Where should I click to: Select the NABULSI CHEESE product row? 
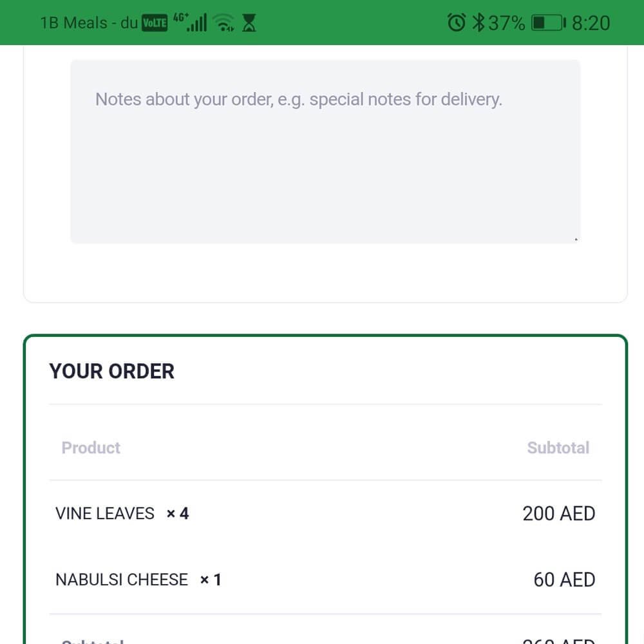point(325,580)
